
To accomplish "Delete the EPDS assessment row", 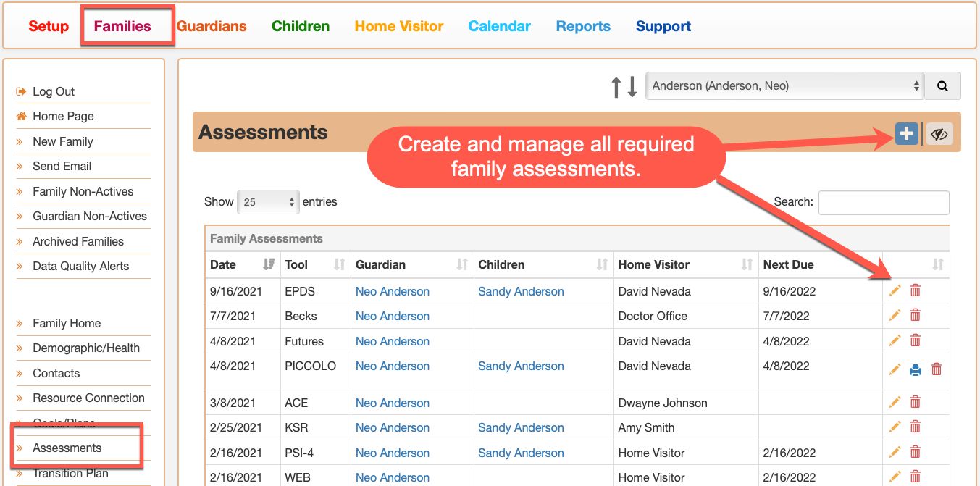I will [916, 291].
